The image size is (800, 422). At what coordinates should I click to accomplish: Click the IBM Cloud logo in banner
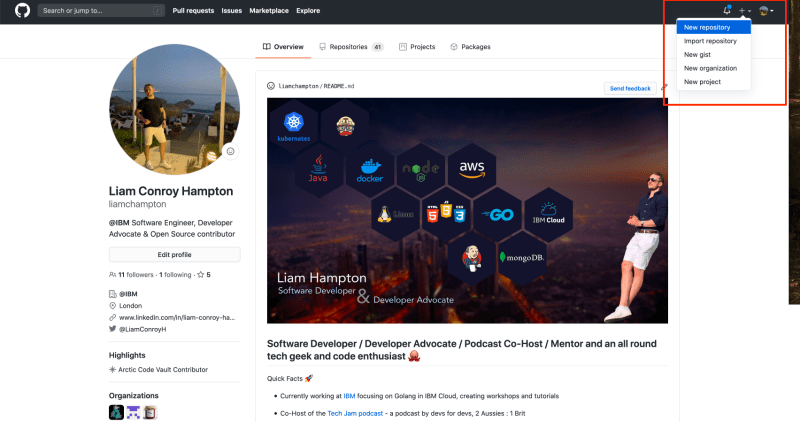548,213
